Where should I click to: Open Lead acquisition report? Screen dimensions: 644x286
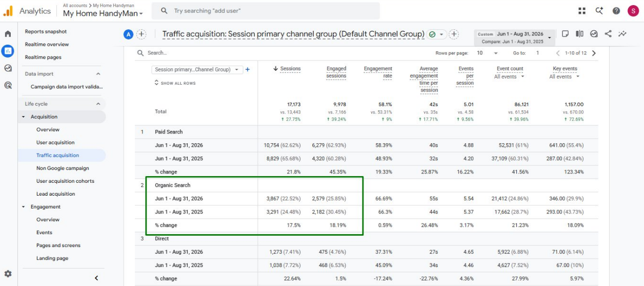55,194
